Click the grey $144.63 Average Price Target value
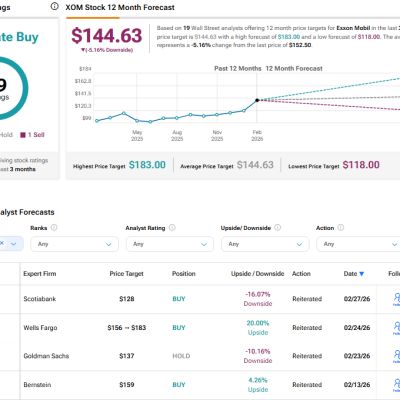This screenshot has width=400, height=400. pos(255,165)
